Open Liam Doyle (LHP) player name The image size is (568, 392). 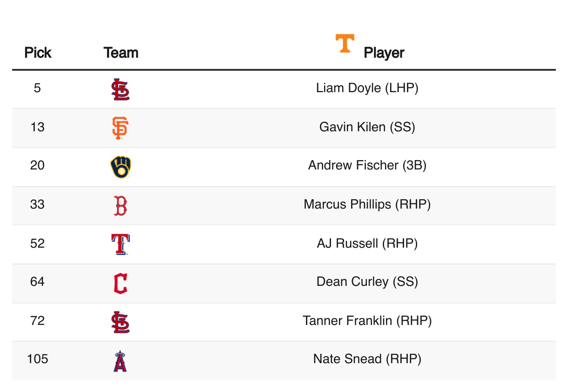tap(367, 88)
